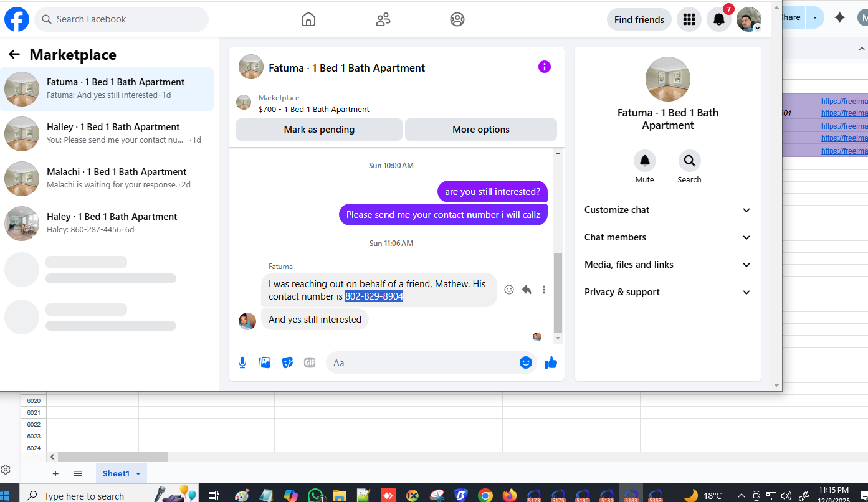This screenshot has width=868, height=502.
Task: Choose a GIF in the message composer
Action: tap(310, 362)
